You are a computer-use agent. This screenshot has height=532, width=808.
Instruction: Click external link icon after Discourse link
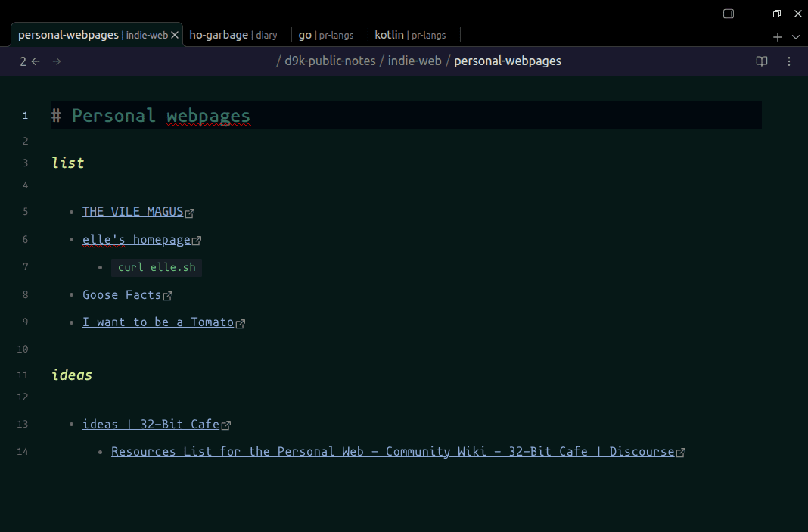click(x=681, y=453)
